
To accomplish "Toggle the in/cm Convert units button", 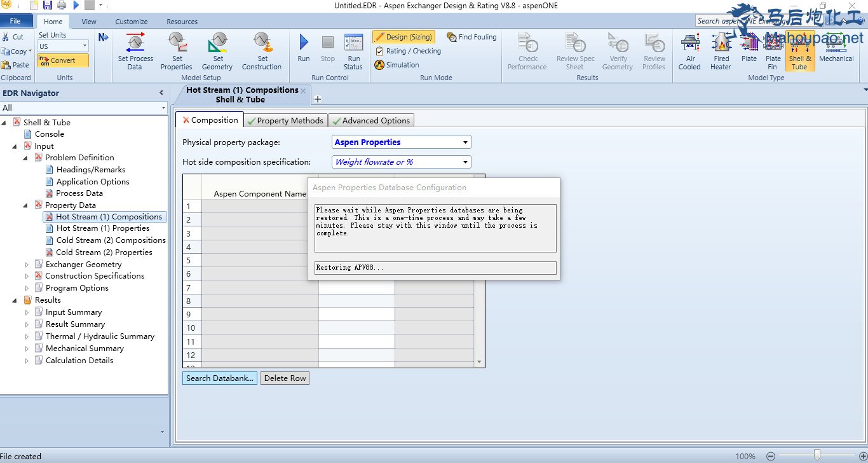I will tap(63, 60).
